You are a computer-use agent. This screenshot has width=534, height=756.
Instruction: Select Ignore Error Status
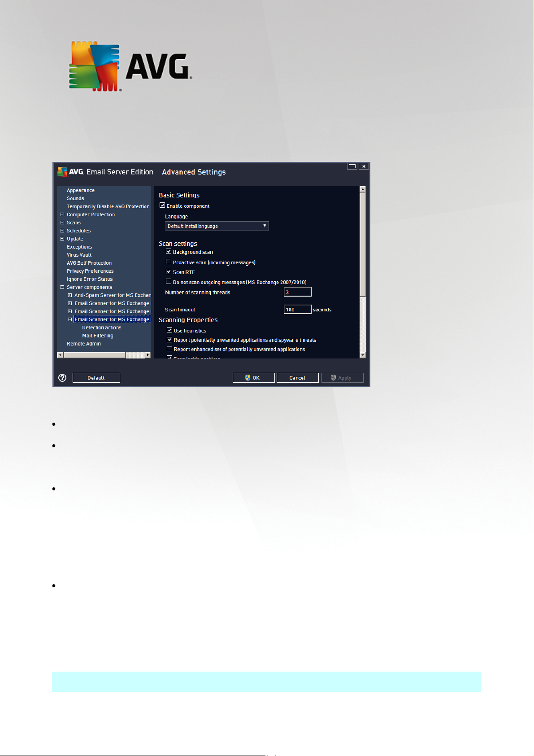pos(90,279)
